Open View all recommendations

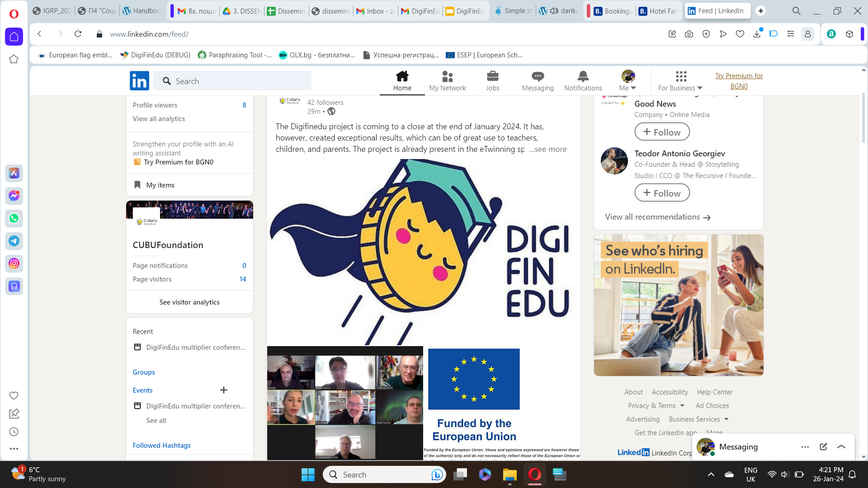(x=658, y=217)
